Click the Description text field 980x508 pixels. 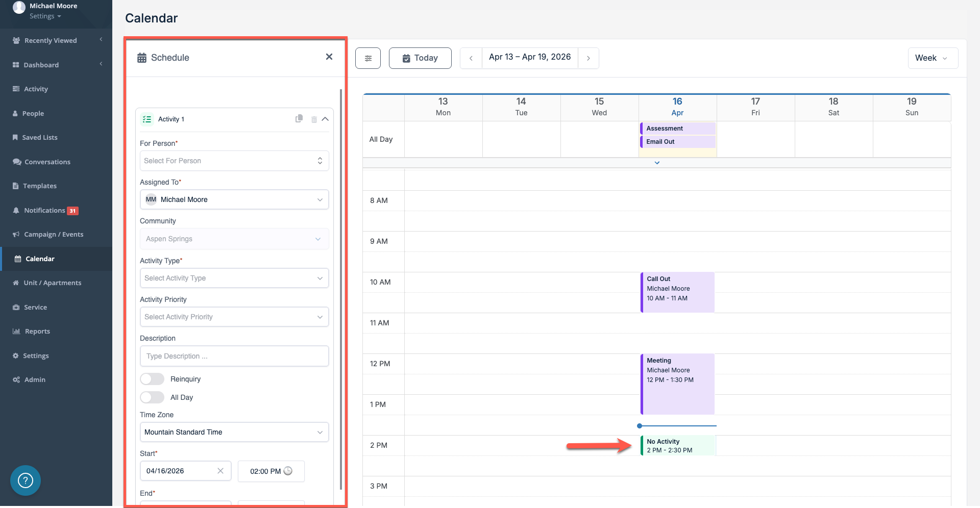pos(234,356)
